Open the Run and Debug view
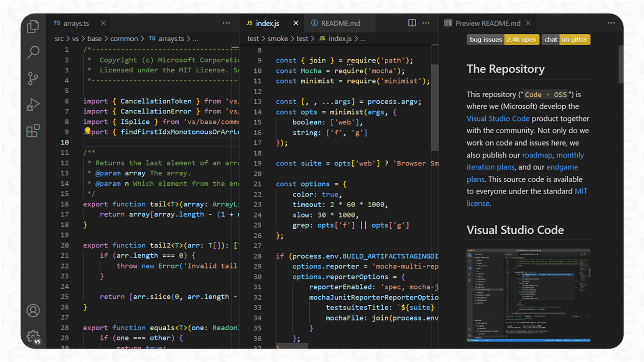This screenshot has width=644, height=362. [33, 104]
